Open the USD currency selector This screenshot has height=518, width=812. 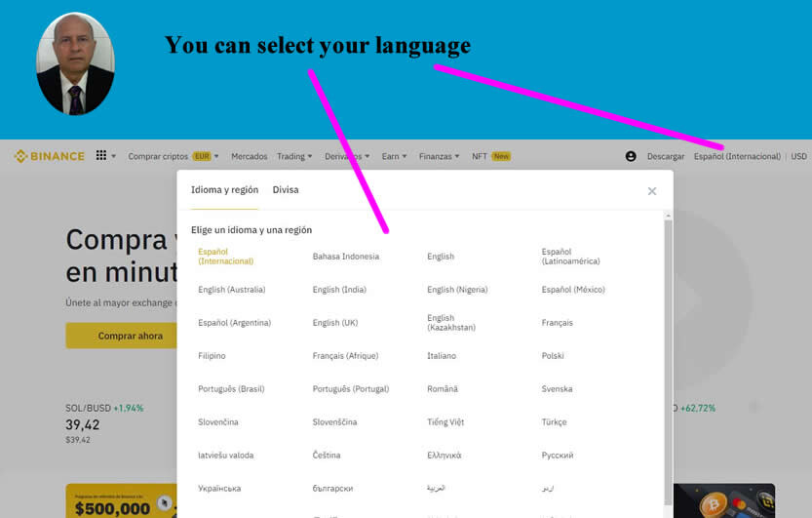(x=798, y=156)
